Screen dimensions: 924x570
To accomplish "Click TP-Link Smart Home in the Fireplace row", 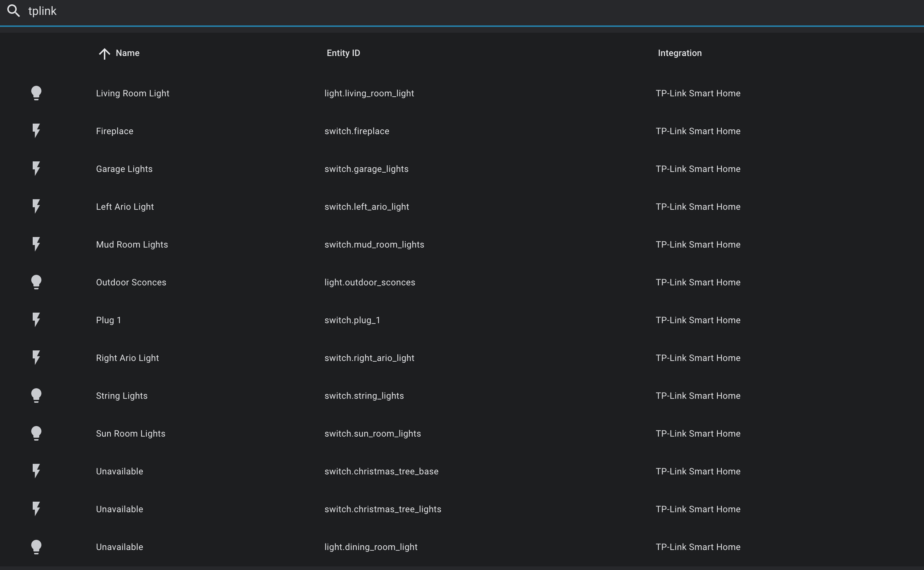I will tap(698, 131).
